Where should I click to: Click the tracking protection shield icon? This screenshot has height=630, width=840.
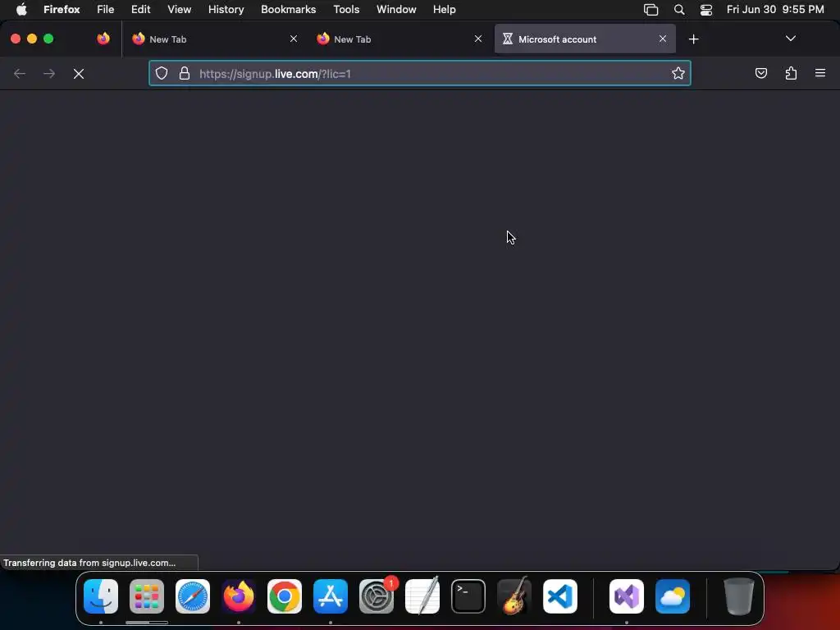[x=162, y=73]
